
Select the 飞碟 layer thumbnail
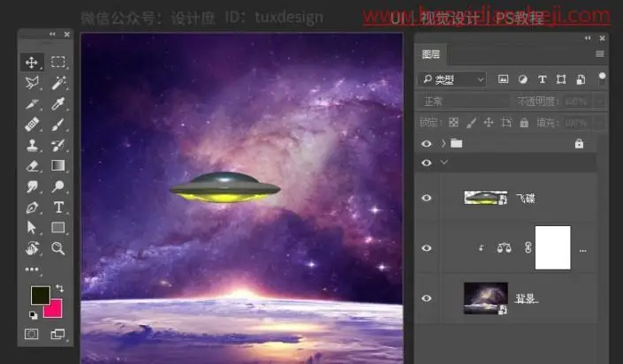pos(485,198)
